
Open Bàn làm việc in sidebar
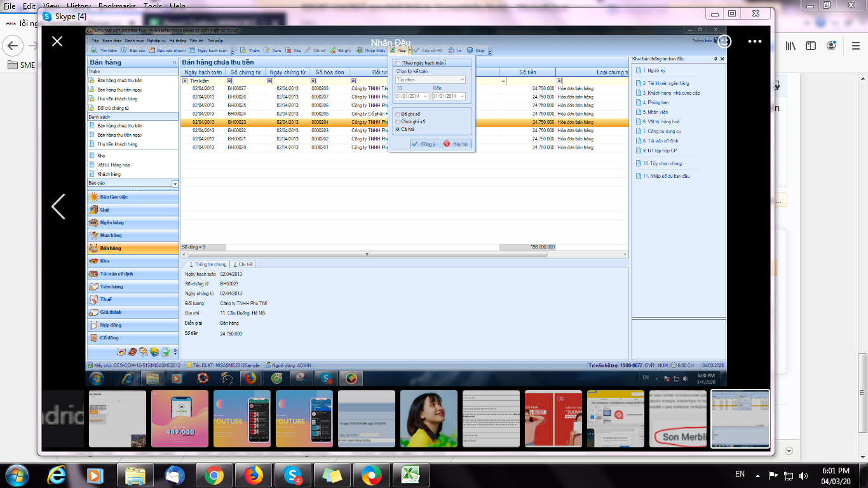(133, 197)
